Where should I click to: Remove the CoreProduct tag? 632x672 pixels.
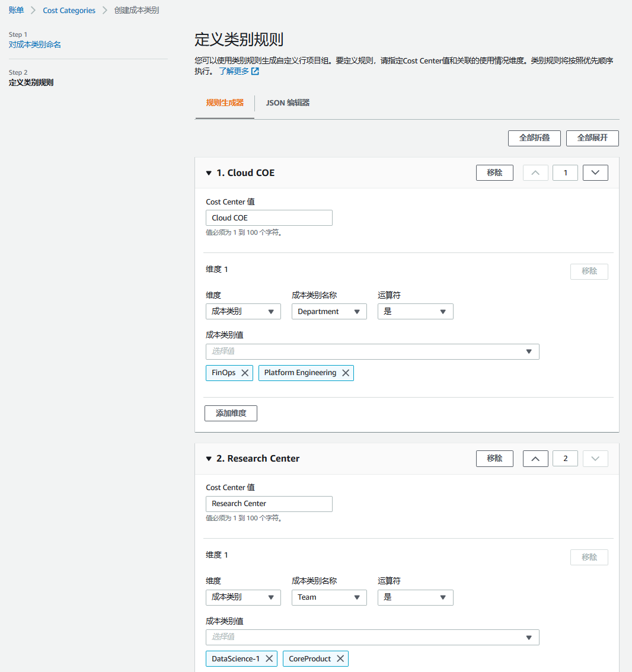340,658
